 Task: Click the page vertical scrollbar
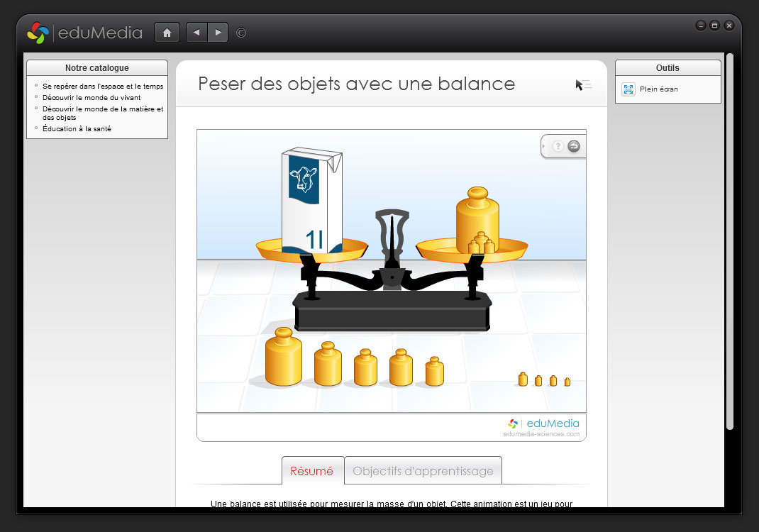[x=729, y=241]
